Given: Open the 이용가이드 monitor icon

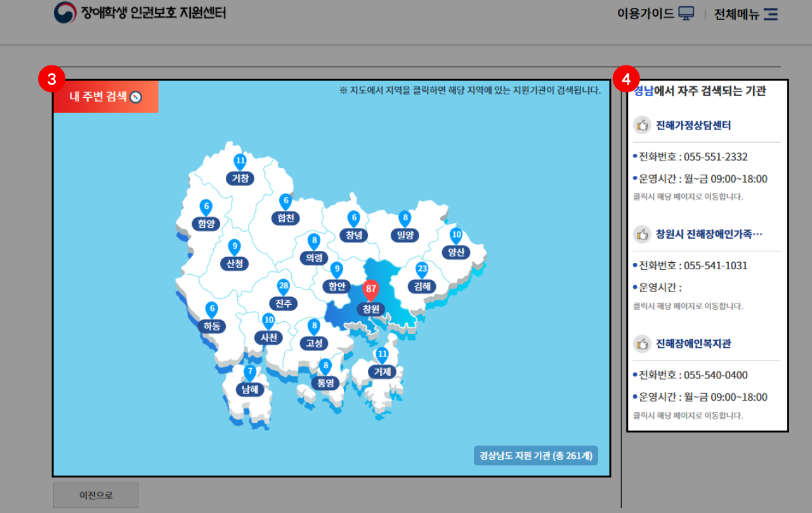Looking at the screenshot, I should [686, 13].
